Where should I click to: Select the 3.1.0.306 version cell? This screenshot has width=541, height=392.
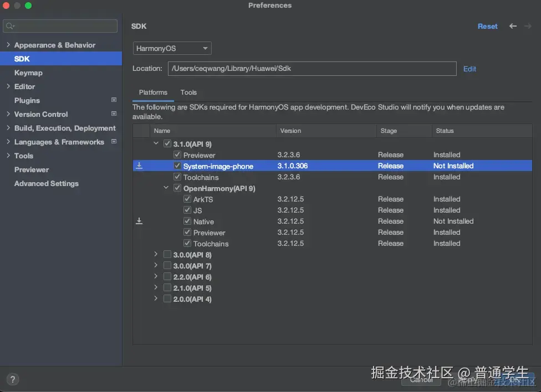coord(292,166)
